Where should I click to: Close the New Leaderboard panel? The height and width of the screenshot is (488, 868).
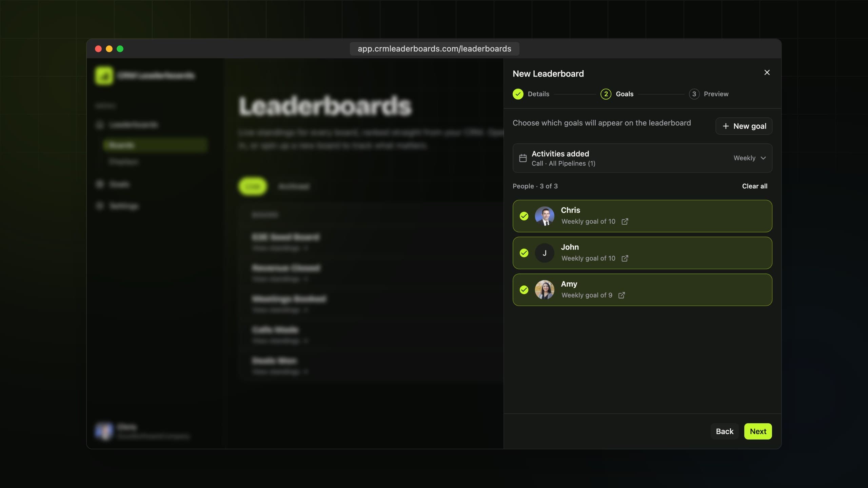(x=767, y=73)
